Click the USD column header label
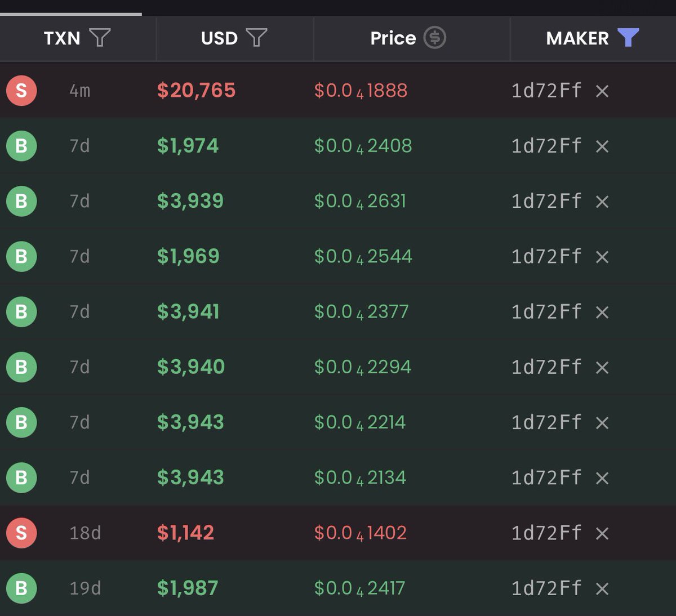The height and width of the screenshot is (616, 676). tap(219, 38)
